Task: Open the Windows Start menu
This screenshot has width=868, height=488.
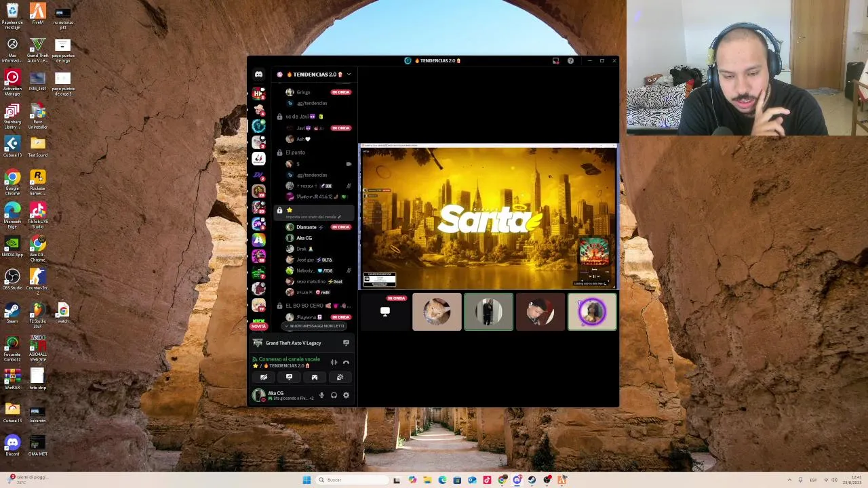Action: tap(307, 480)
